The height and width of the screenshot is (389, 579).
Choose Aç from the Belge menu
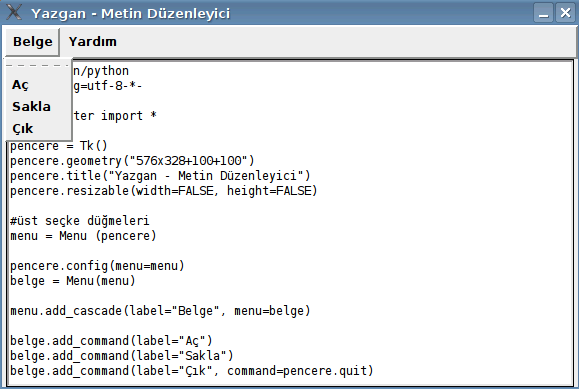20,85
